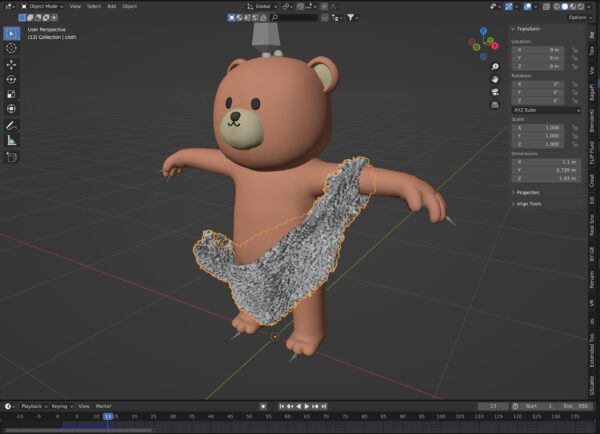The width and height of the screenshot is (600, 434).
Task: Click the zoom magnifier viewport icon
Action: [x=495, y=66]
